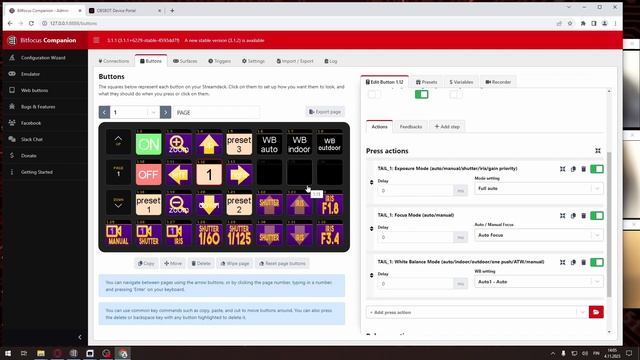Screen dimensions: 640x360
Task: Collapse all press actions icon
Action: point(598,151)
